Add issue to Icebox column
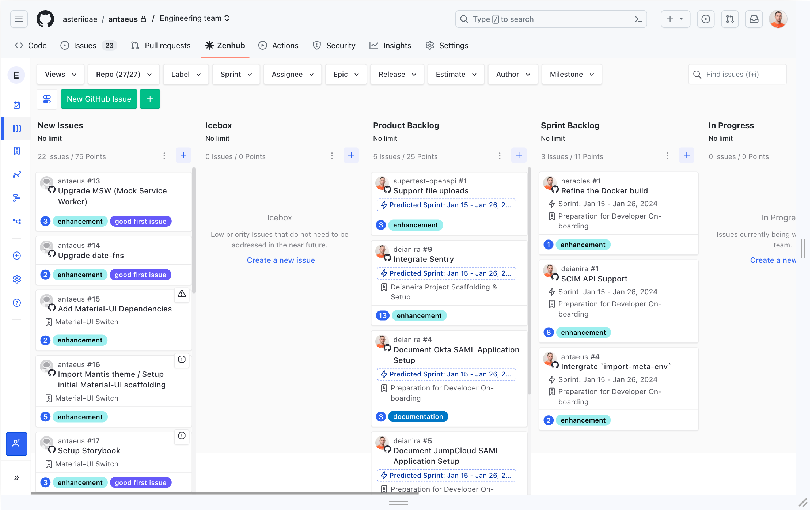 351,156
